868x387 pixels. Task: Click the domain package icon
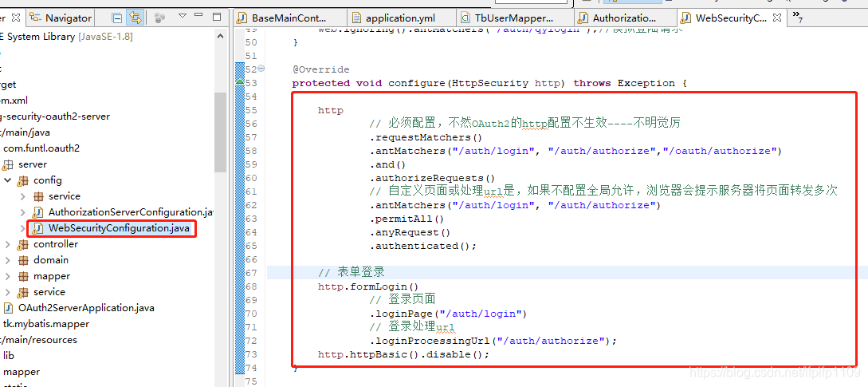coord(22,260)
